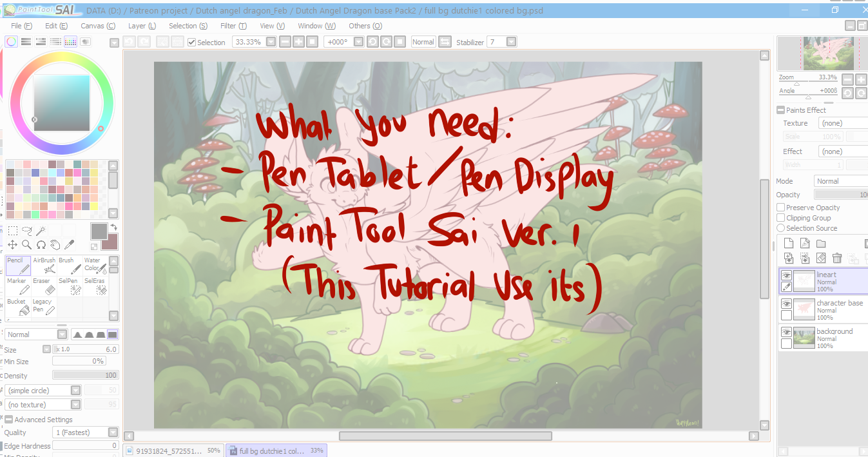Pick the hand pan tool
Screen dimensions: 868x457
[55, 245]
